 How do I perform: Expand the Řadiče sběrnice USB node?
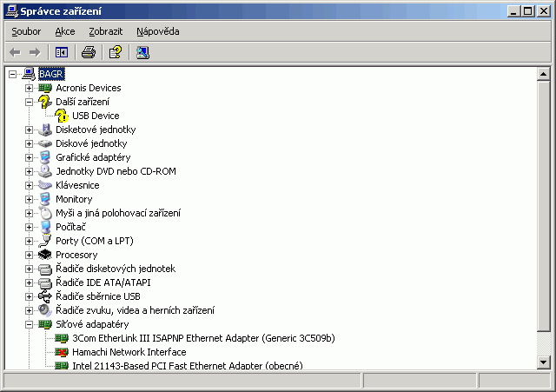pos(29,296)
